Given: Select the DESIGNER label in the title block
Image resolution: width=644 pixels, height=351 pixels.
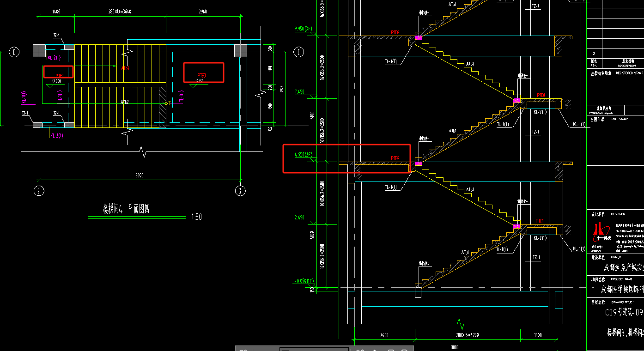Looking at the screenshot, I should tap(619, 214).
